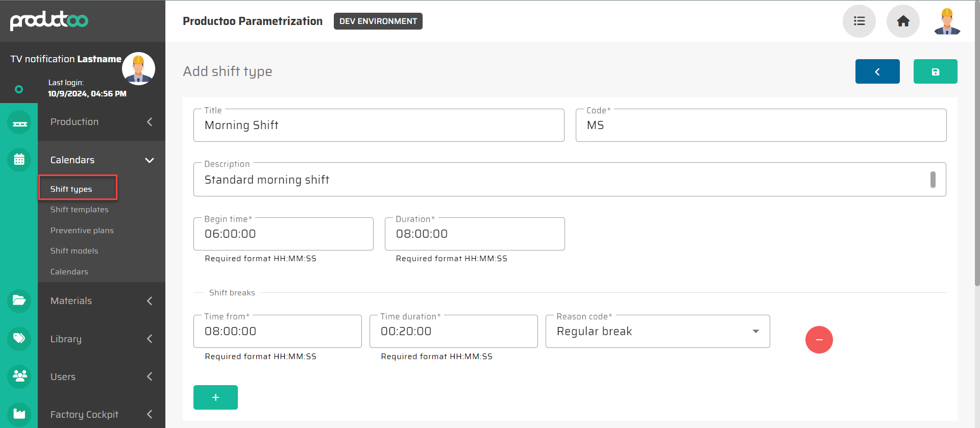The width and height of the screenshot is (980, 428).
Task: Add a shift break with plus button
Action: pos(215,397)
